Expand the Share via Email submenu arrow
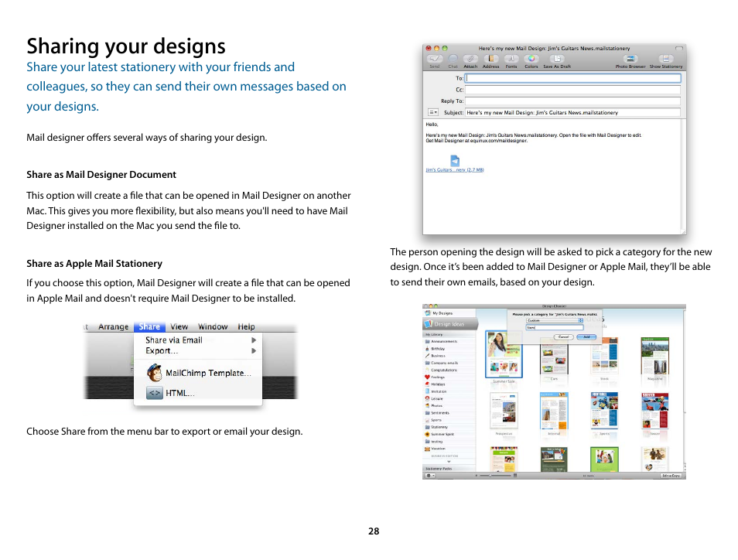Image resolution: width=738 pixels, height=560 pixels. point(254,340)
